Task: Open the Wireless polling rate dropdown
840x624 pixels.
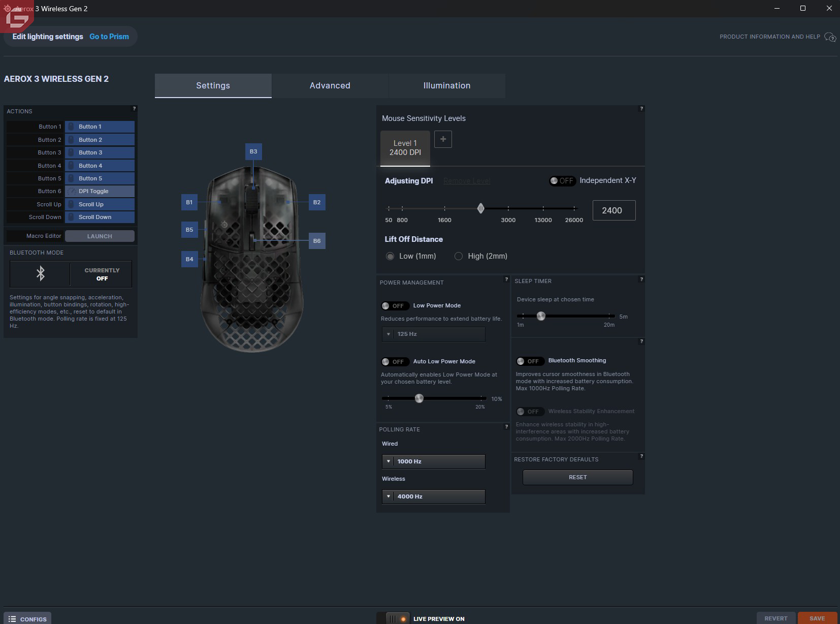Action: click(434, 496)
